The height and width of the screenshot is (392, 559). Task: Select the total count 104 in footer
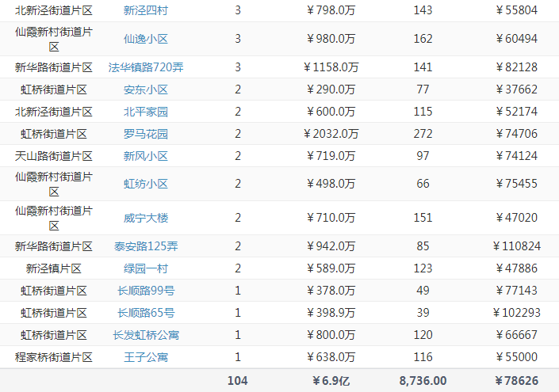237,381
